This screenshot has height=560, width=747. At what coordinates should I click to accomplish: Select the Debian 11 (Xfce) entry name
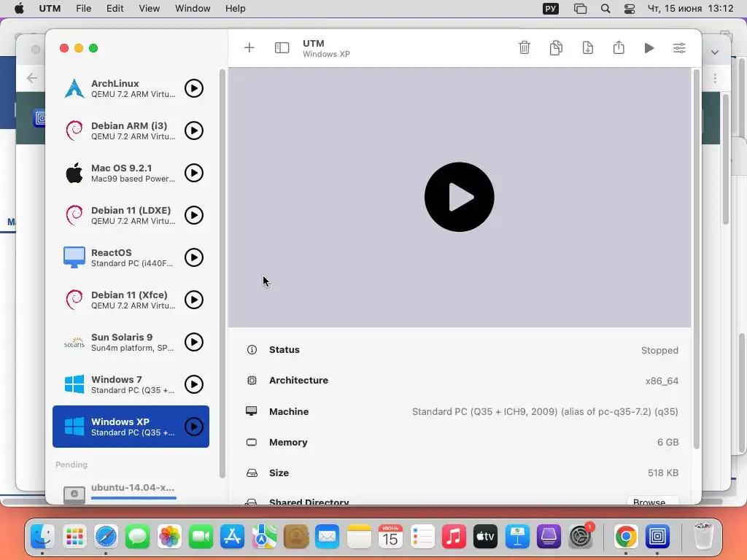click(129, 295)
